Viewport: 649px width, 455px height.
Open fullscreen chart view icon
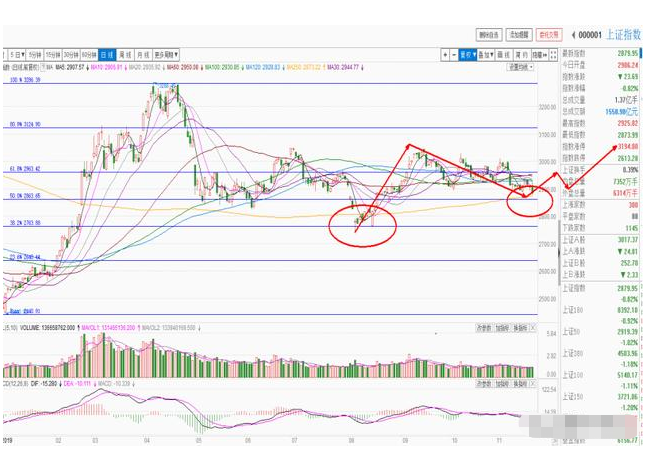pos(553,55)
